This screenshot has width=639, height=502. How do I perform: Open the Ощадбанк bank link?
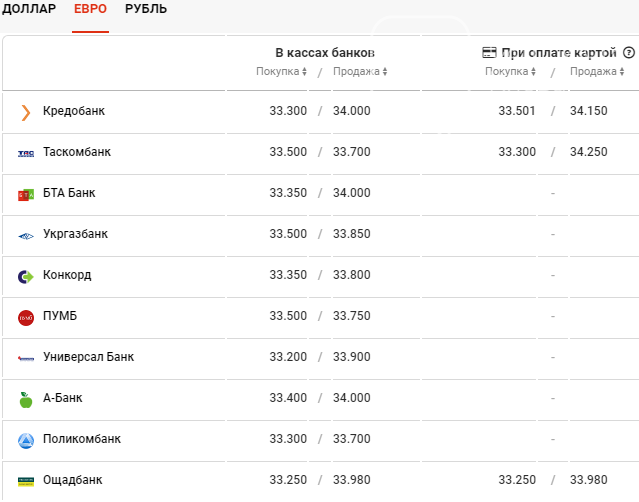pyautogui.click(x=72, y=480)
